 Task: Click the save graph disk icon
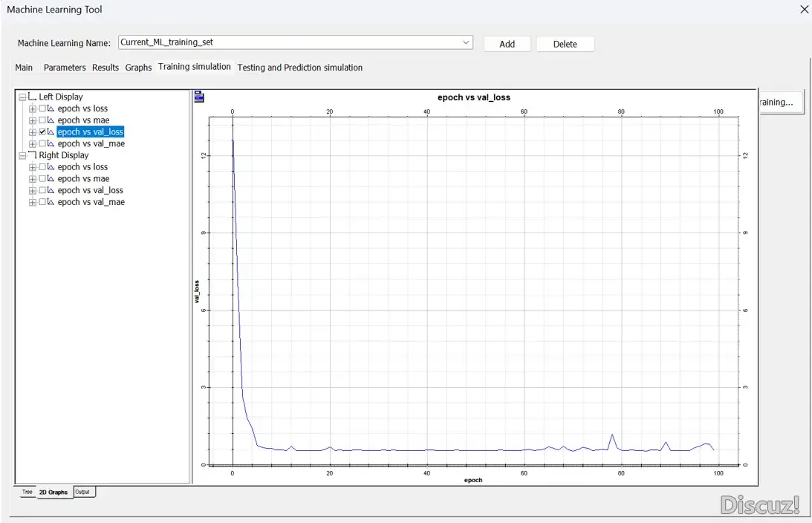[199, 97]
